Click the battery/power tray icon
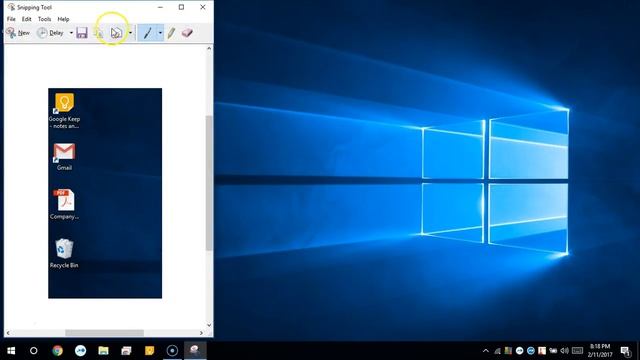 553,351
